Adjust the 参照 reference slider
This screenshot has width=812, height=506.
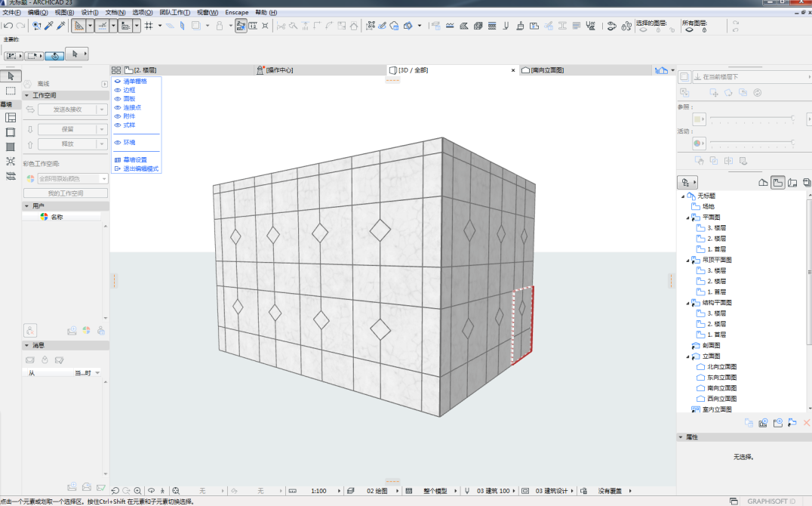pos(752,119)
